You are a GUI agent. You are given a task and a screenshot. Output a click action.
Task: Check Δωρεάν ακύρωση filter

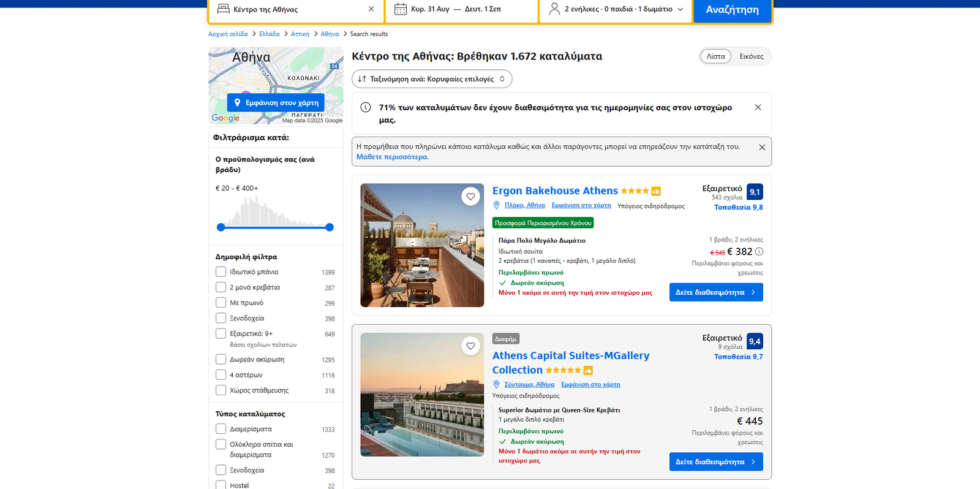221,359
